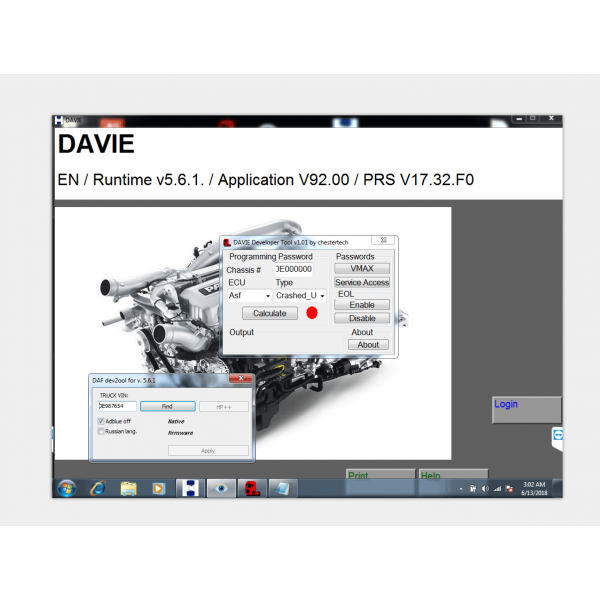Click the HP++ button
This screenshot has height=600, width=600.
point(224,407)
